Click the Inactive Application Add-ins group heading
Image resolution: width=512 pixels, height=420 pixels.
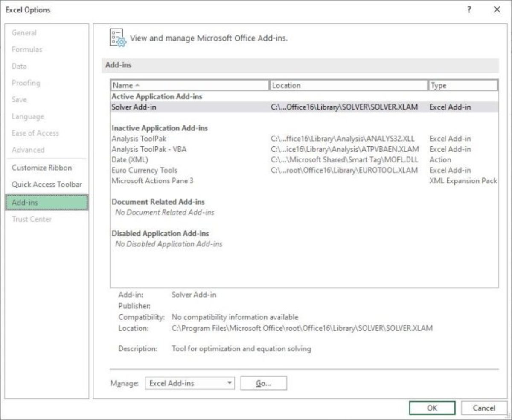160,128
